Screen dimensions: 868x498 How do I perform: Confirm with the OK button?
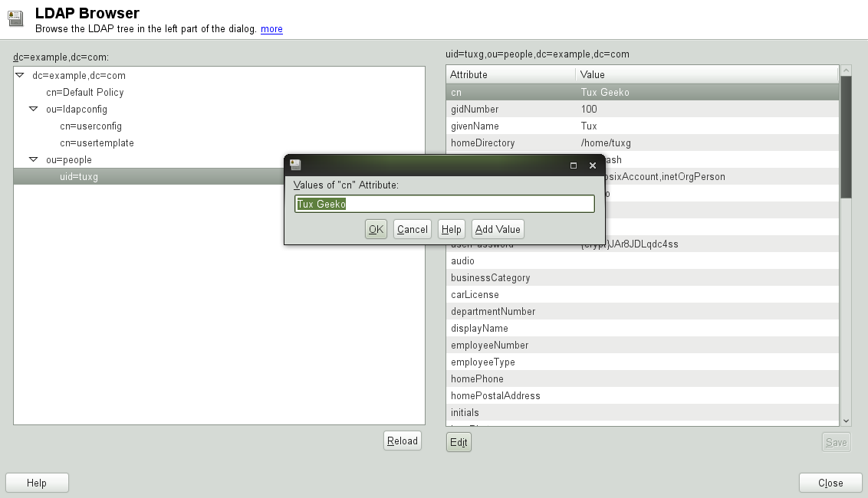click(376, 228)
